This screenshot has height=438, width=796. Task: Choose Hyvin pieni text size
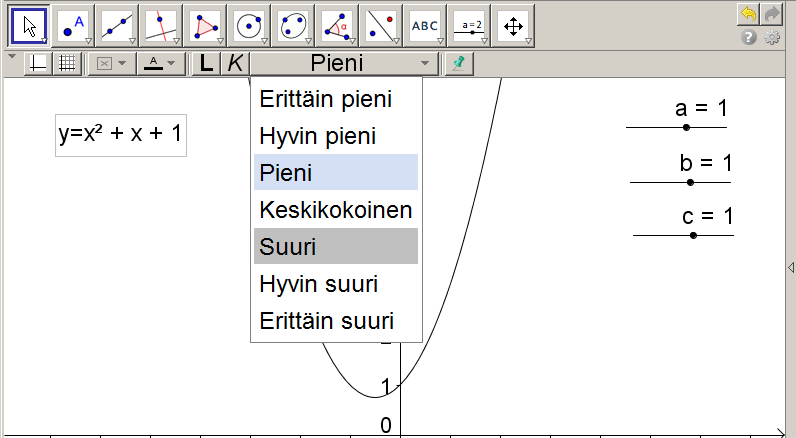(x=336, y=136)
